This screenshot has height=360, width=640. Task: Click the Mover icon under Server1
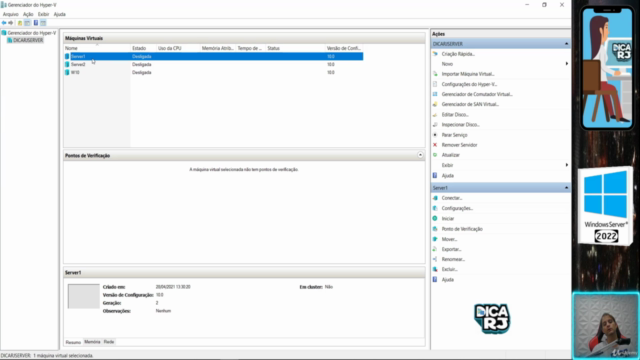pyautogui.click(x=435, y=239)
